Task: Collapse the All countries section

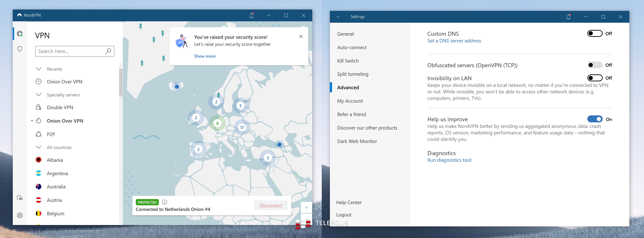Action: click(x=39, y=147)
